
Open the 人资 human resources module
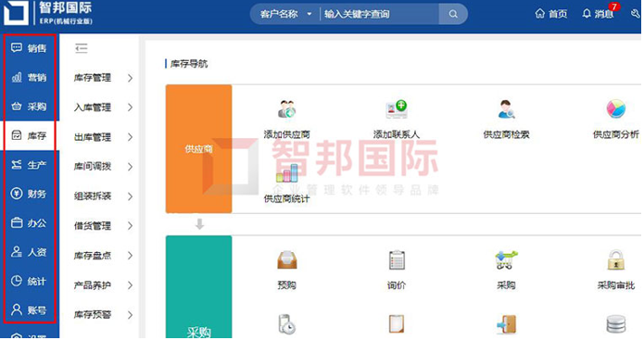29,252
